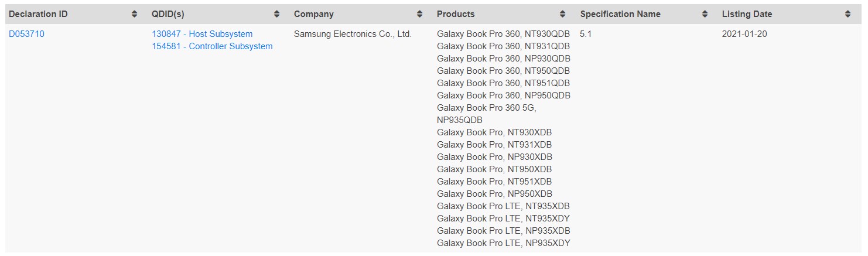Screen dimensions: 868x256
Task: Click the 2021-01-20 listing date cell
Action: click(744, 34)
